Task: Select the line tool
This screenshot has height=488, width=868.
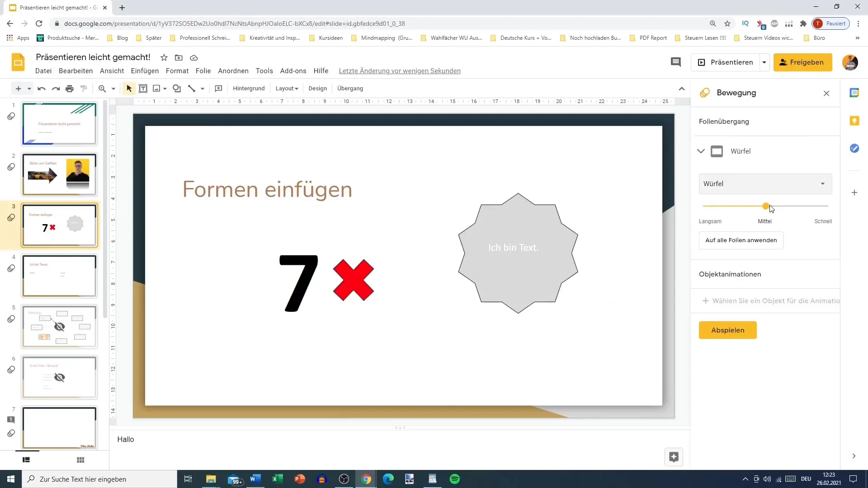Action: pyautogui.click(x=192, y=89)
